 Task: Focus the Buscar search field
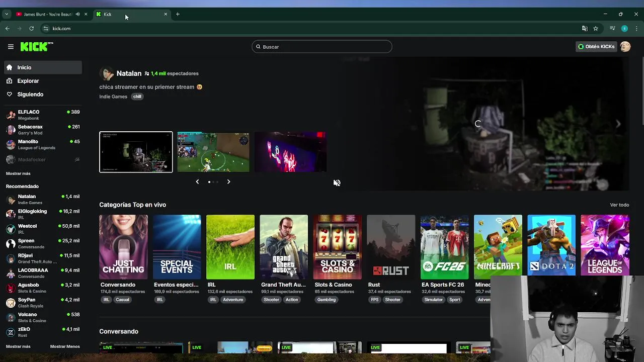click(322, 47)
